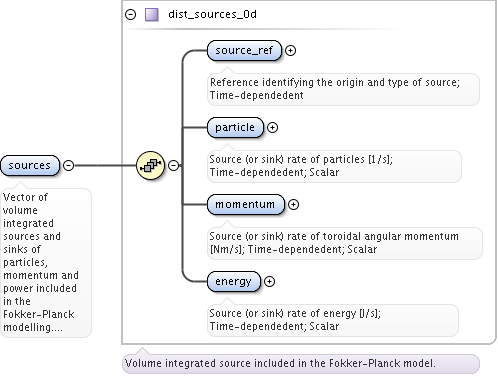Click the yellow sequence compositor icon
Image resolution: width=498 pixels, height=377 pixels.
pos(151,165)
